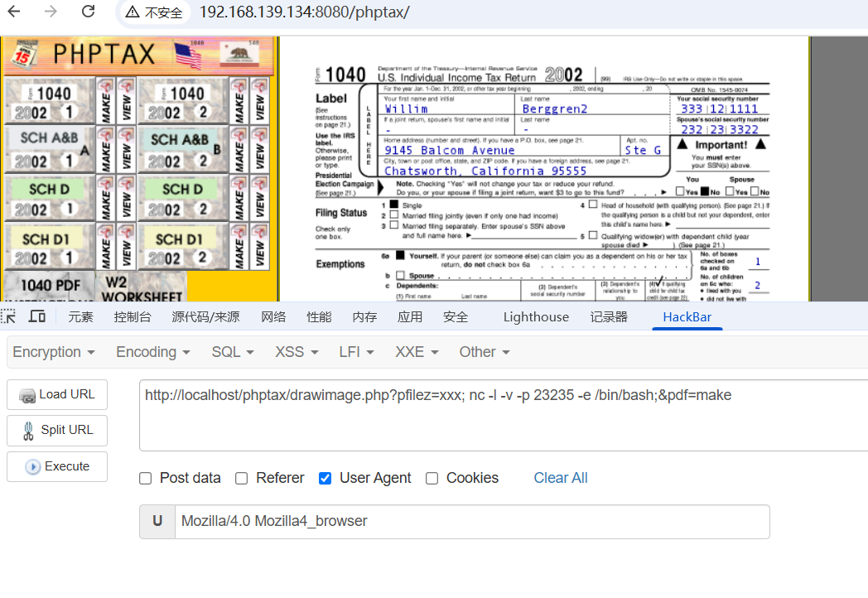Screen dimensions: 868x598
Task: Reload the phptax page
Action: tap(88, 11)
